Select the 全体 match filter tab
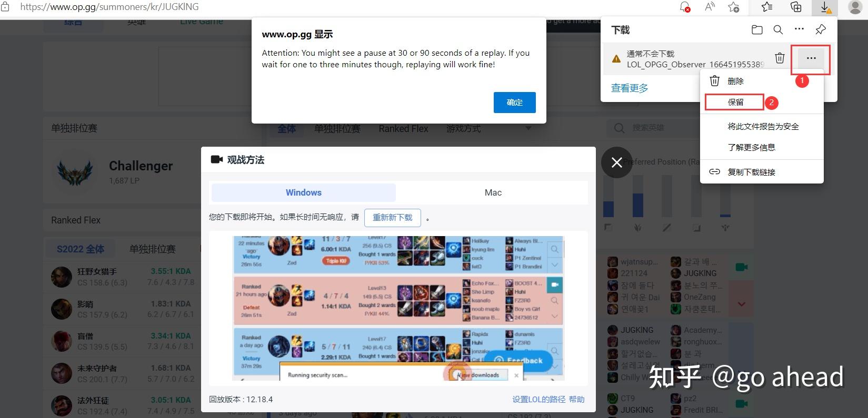Viewport: 868px width, 418px height. click(x=286, y=129)
